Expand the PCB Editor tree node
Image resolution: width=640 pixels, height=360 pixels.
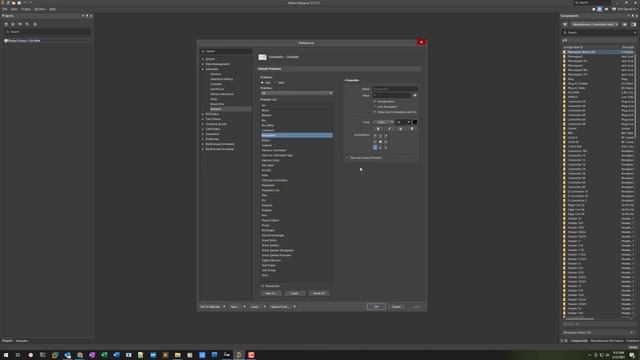point(203,114)
